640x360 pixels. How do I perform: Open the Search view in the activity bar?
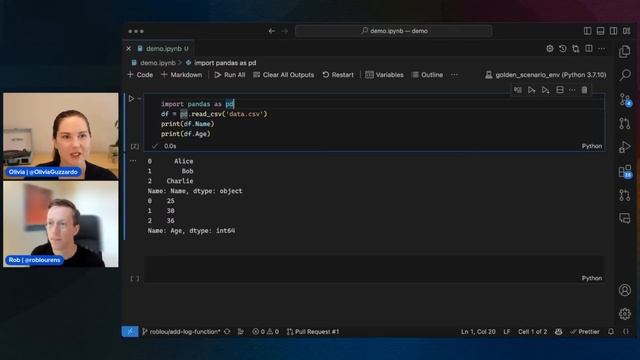point(624,75)
